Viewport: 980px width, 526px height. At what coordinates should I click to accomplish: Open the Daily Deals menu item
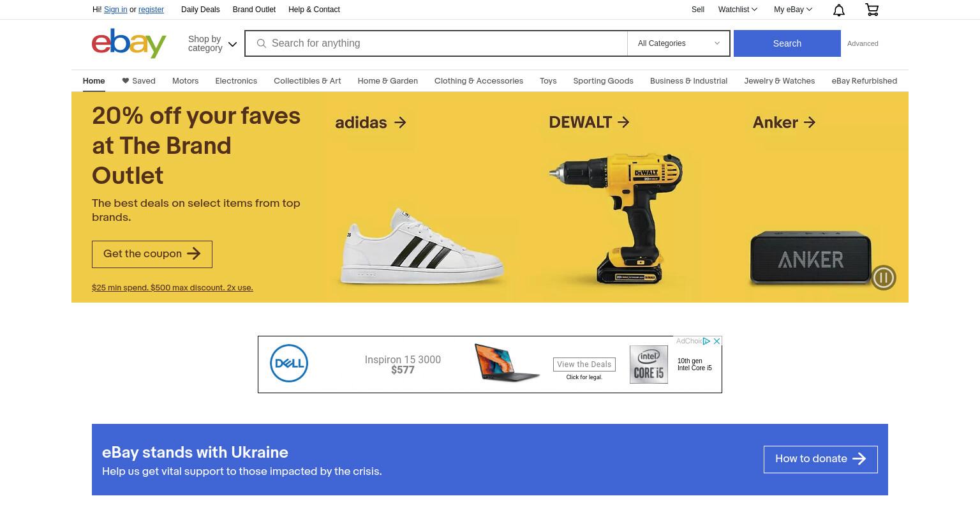pos(200,10)
